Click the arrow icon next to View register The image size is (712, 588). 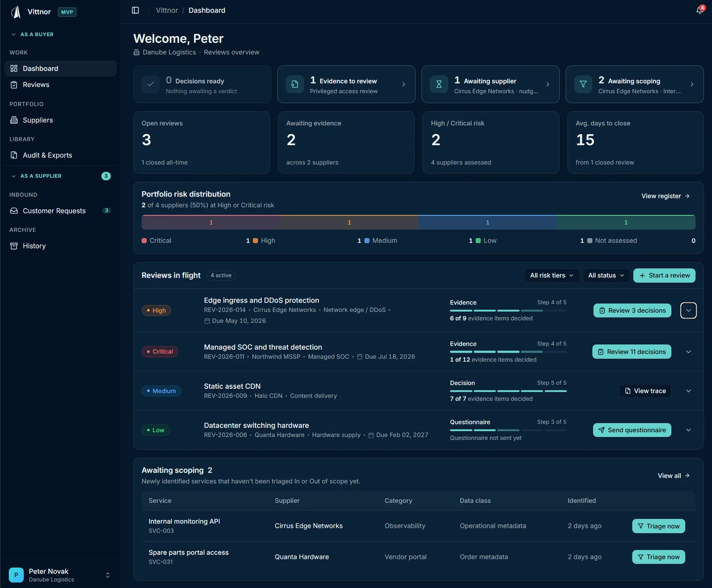tap(688, 196)
